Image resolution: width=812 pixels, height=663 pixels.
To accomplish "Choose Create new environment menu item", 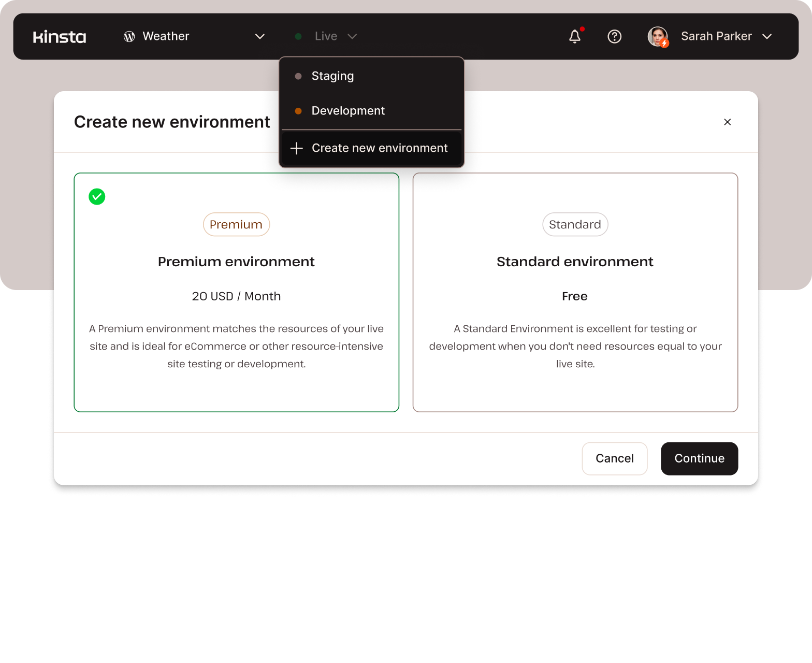I will [x=379, y=149].
